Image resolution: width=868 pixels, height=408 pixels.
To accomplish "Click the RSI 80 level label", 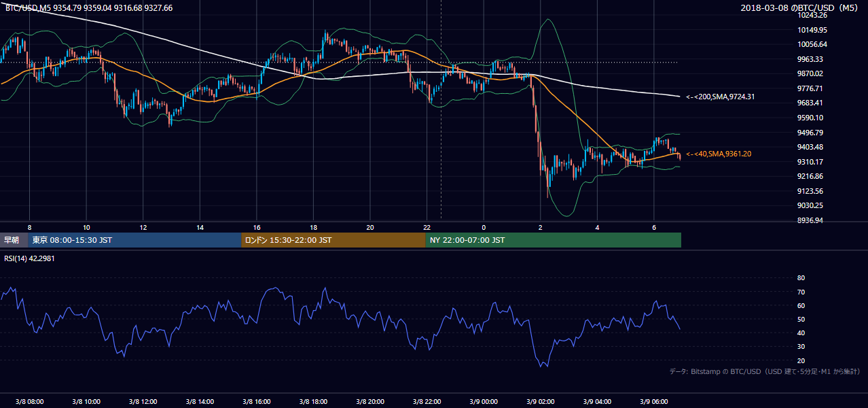I will (801, 278).
